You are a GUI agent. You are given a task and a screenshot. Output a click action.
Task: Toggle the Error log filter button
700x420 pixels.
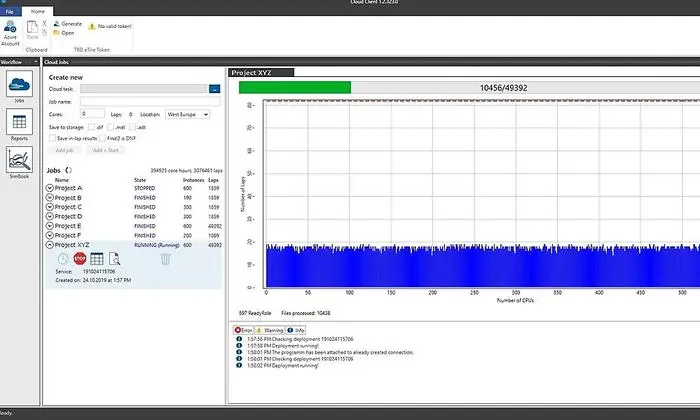244,329
